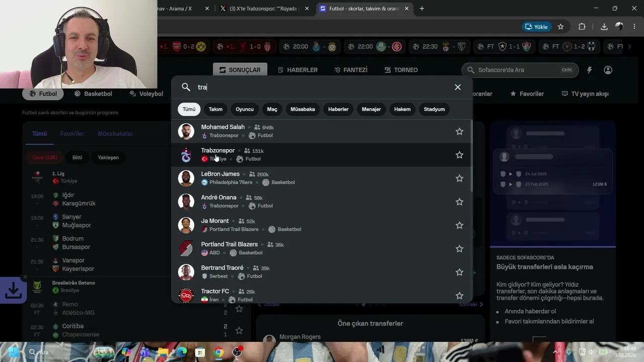The width and height of the screenshot is (644, 362).
Task: Click the search results scrollbar
Action: tap(471, 156)
